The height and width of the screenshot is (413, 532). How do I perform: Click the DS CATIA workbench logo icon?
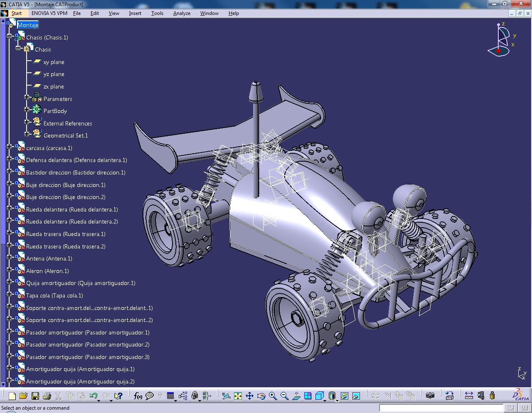(520, 395)
